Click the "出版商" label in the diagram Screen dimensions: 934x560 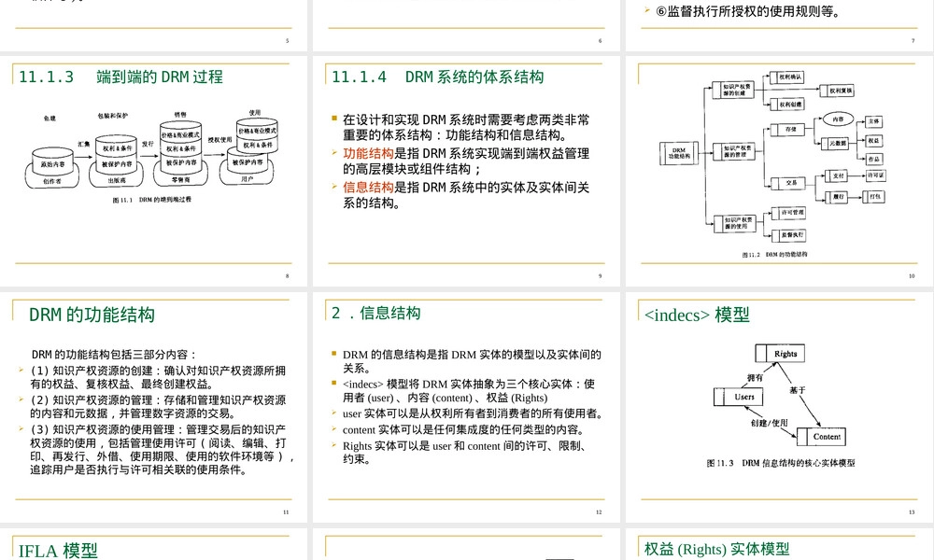tap(116, 180)
